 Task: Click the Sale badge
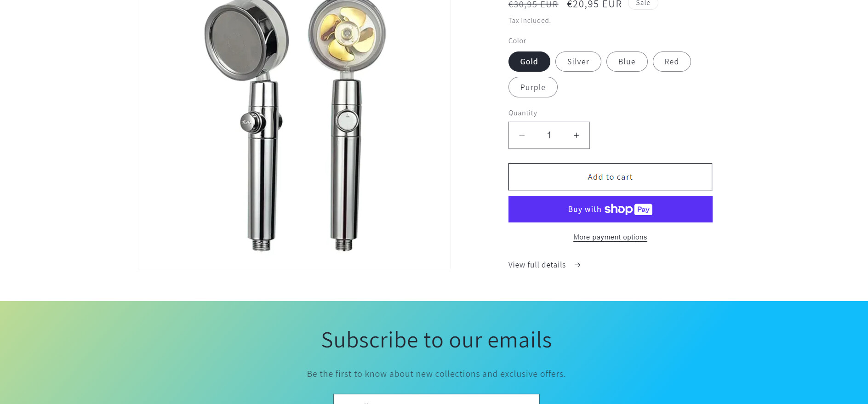[x=643, y=4]
